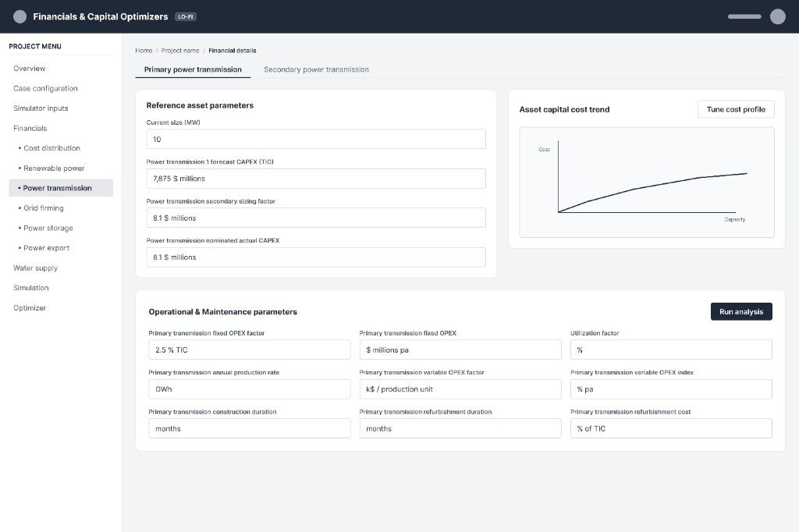Viewport: 799px width, 532px height.
Task: Click Operational & Maintenance parameters heading
Action: point(222,312)
